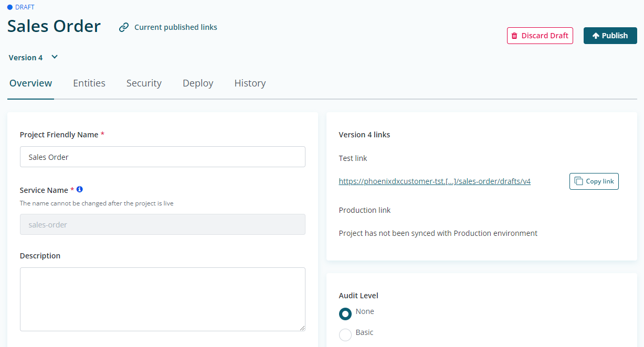Image resolution: width=644 pixels, height=347 pixels.
Task: Expand the Version 4 dropdown chevron
Action: coord(55,57)
